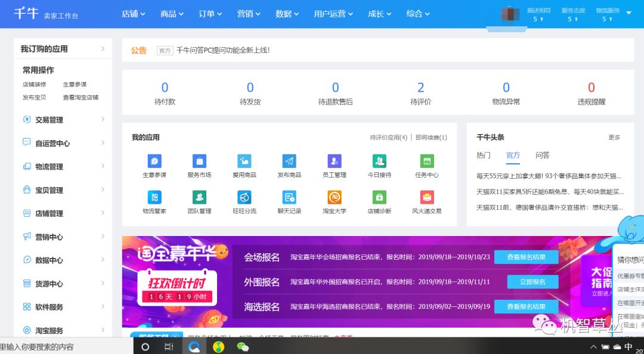View the 待付款 count of 0
The image size is (644, 354).
165,88
